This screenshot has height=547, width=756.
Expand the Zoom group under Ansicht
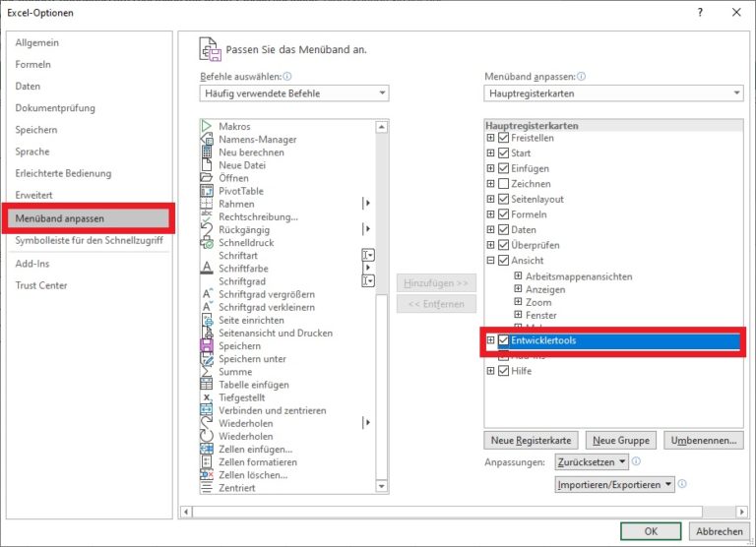coord(518,302)
